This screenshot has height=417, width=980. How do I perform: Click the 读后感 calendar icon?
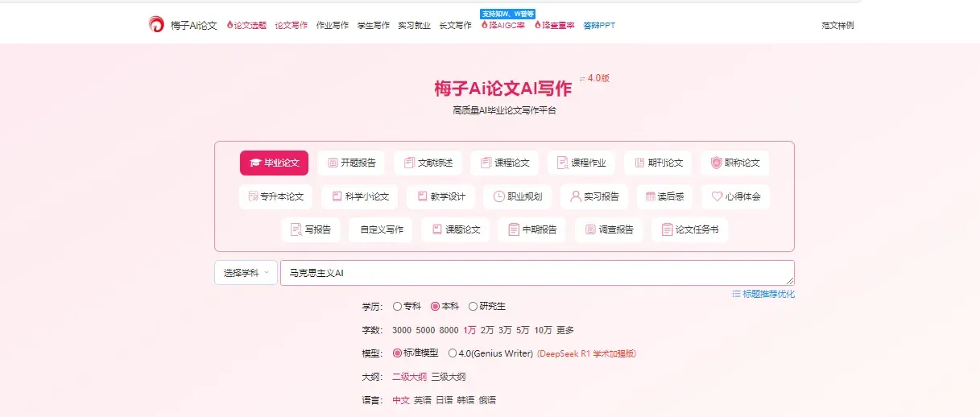(x=651, y=196)
